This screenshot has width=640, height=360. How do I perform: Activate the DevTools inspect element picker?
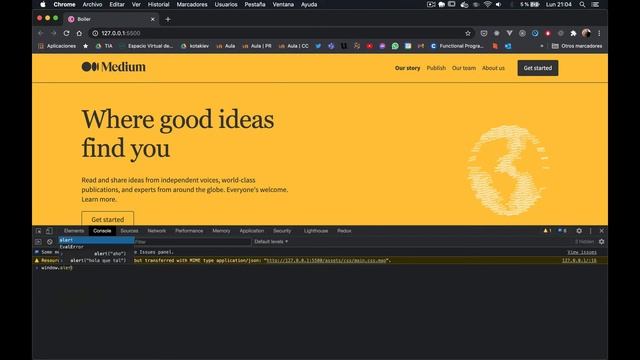point(38,231)
